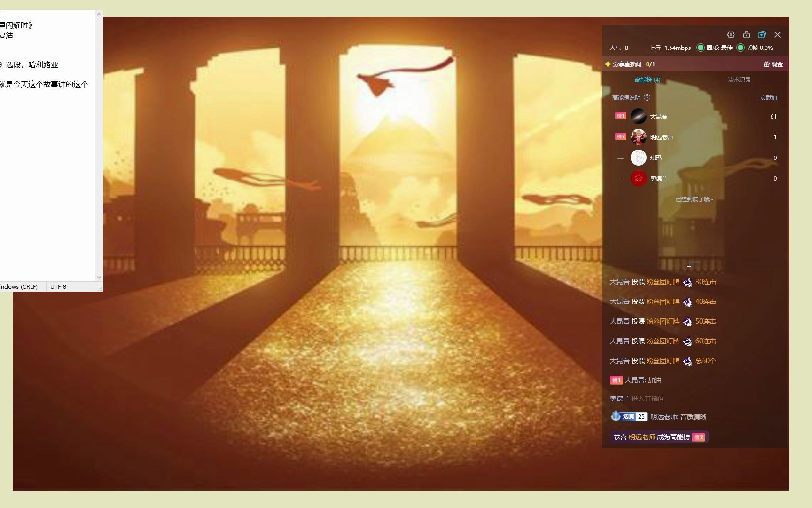Click the yellow star share icon
The image size is (812, 508).
click(608, 64)
